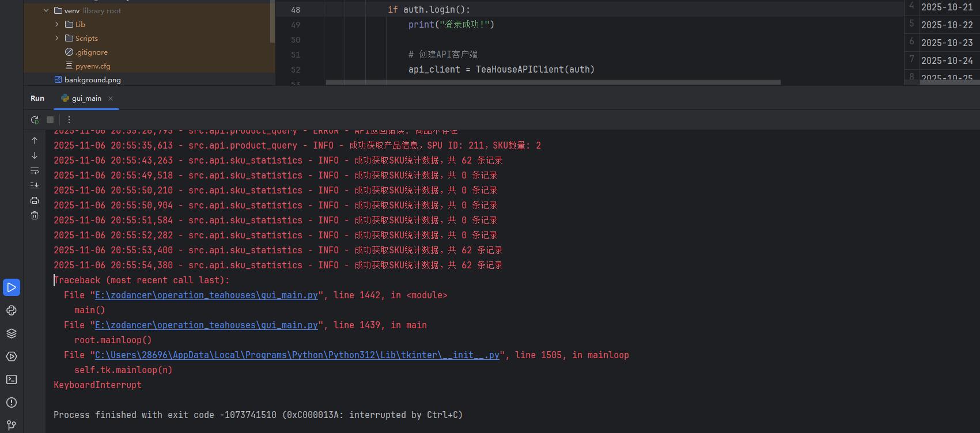Jump up the stack trace

click(35, 140)
